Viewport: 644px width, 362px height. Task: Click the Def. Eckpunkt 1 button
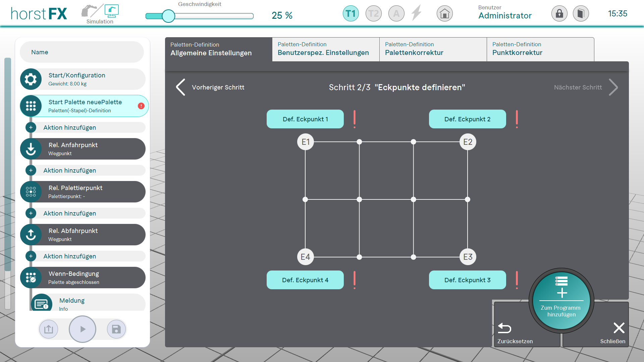305,119
